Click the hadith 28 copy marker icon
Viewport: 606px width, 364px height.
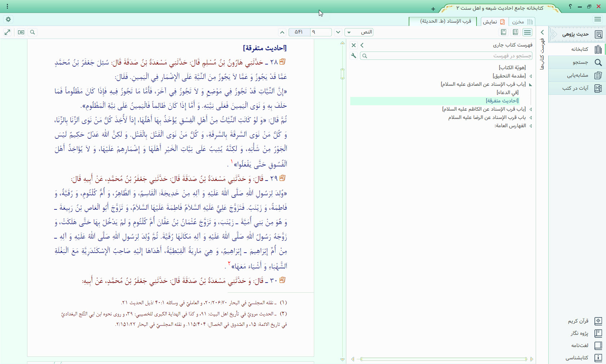click(282, 62)
